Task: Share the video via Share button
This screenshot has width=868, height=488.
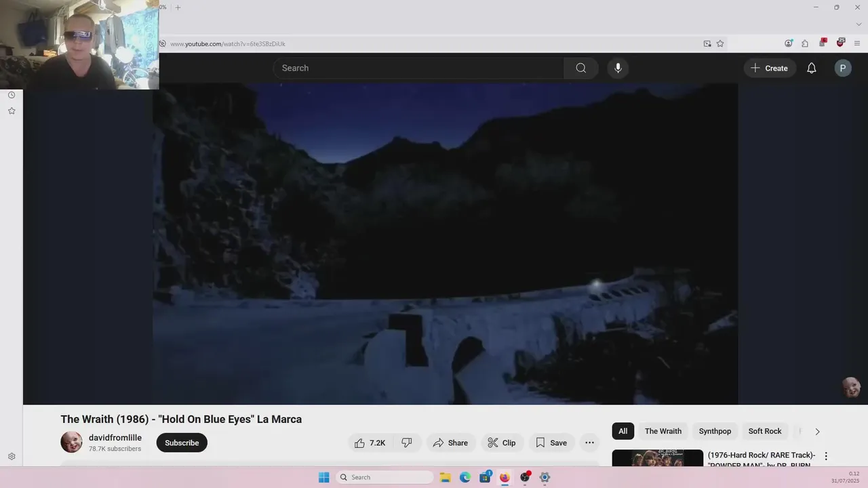Action: coord(451,443)
